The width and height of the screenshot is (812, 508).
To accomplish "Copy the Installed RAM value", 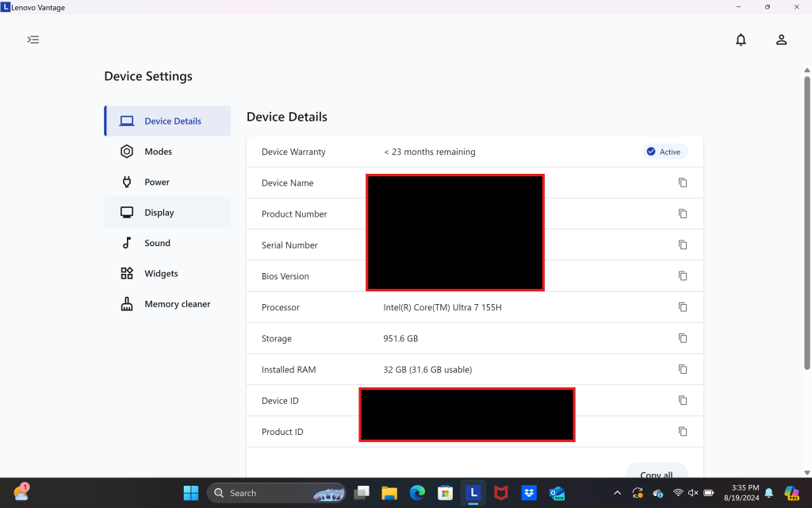I will pyautogui.click(x=683, y=369).
